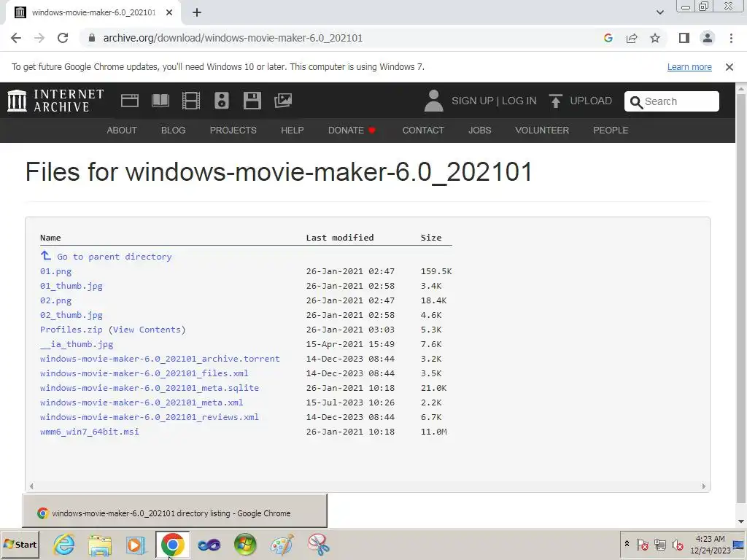Viewport: 747px width, 560px height.
Task: Open a new tab with the plus button
Action: [197, 12]
